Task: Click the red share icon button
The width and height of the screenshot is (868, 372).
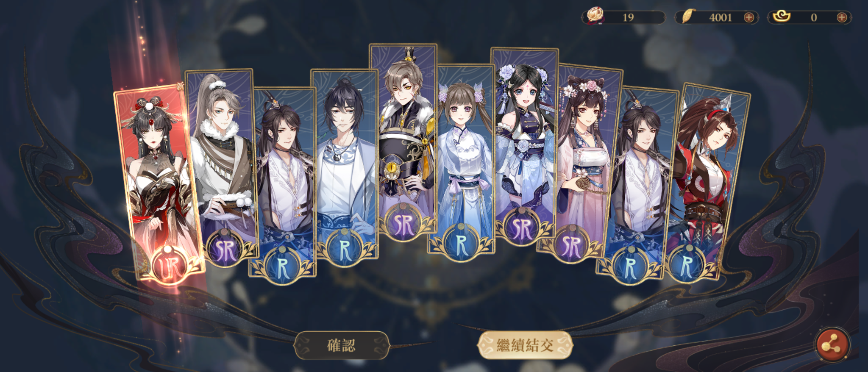Action: (832, 345)
